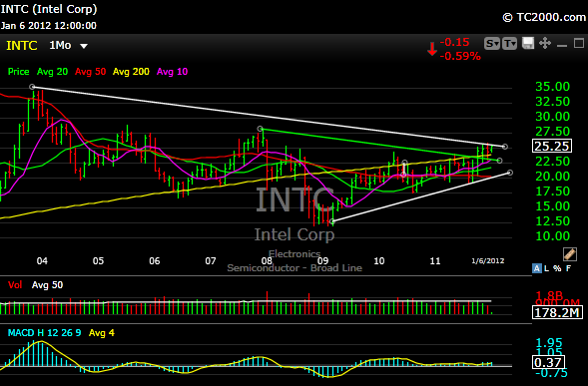
Task: Click the INTC (Intel Corp) title text
Action: [49, 9]
